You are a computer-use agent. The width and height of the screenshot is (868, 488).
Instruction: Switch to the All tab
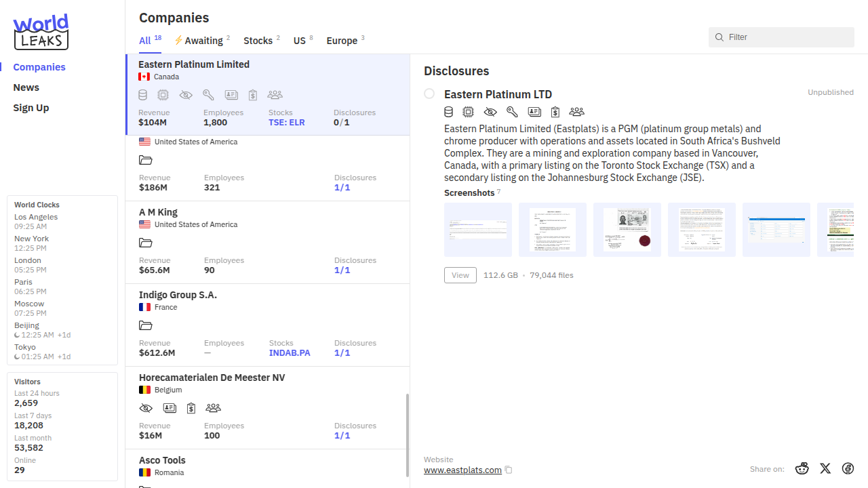click(x=150, y=40)
